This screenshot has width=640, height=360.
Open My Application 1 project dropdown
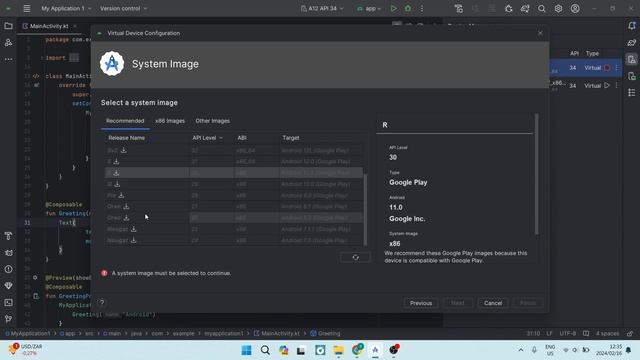click(67, 8)
